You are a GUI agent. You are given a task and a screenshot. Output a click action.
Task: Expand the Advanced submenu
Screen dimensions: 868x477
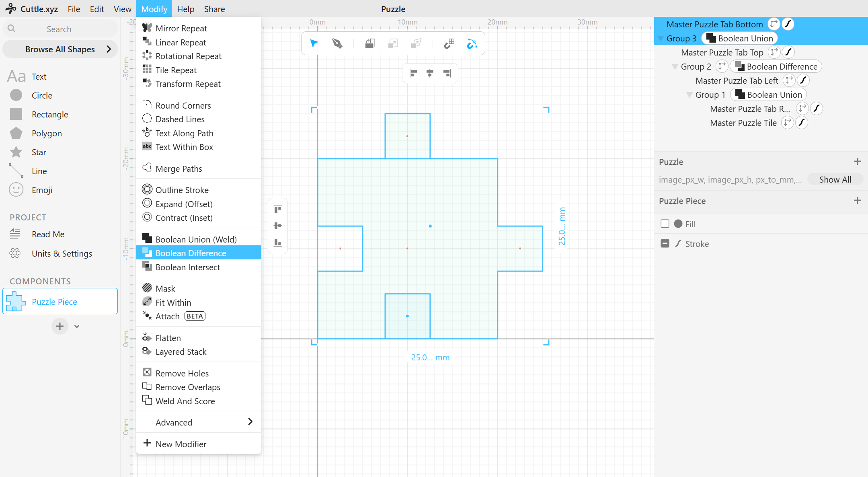coord(199,422)
